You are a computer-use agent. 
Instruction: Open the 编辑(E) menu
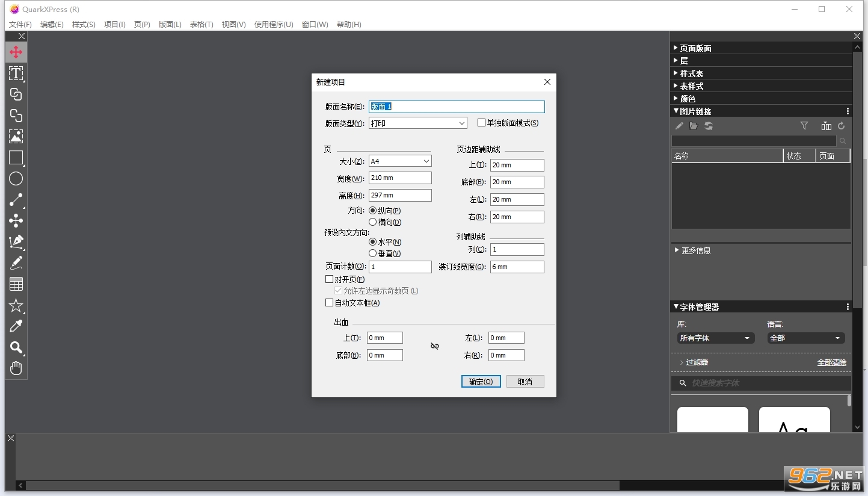pyautogui.click(x=52, y=25)
